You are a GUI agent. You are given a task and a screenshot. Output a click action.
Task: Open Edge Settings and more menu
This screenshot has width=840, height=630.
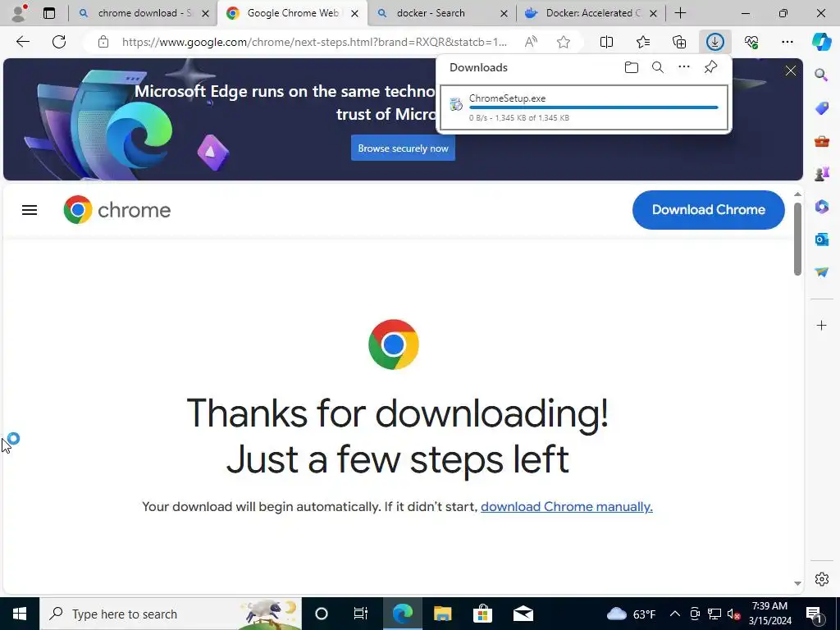[787, 42]
